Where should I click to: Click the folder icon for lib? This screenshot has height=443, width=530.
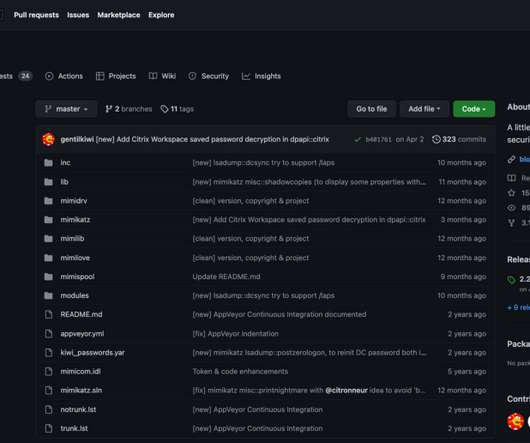(49, 182)
